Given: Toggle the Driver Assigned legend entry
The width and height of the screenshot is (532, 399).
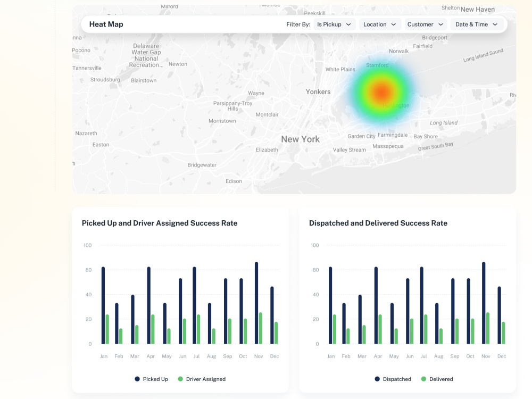Looking at the screenshot, I should click(202, 379).
